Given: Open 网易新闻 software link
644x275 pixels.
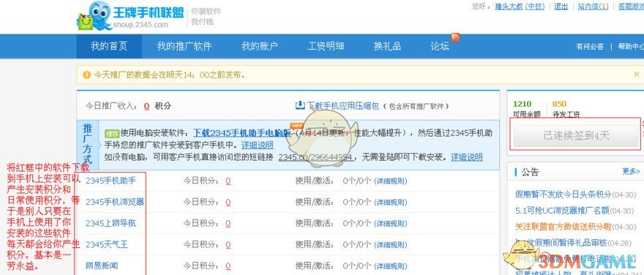Looking at the screenshot, I should tap(102, 265).
